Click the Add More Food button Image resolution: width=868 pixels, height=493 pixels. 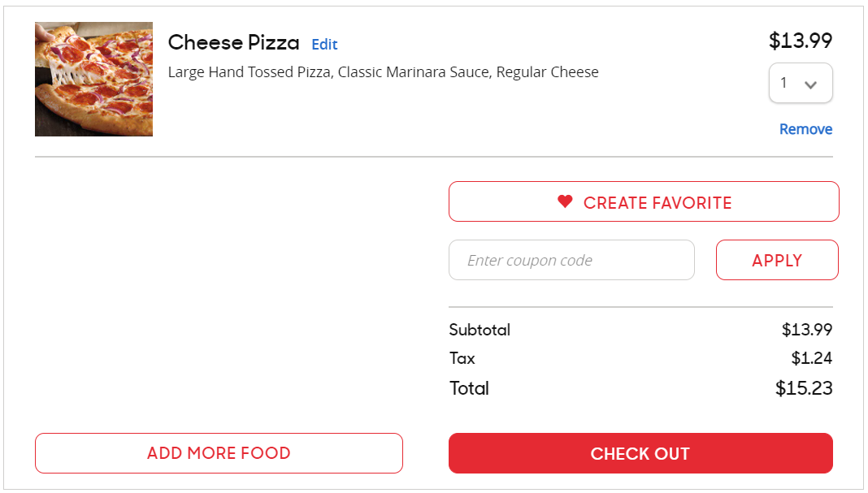219,453
